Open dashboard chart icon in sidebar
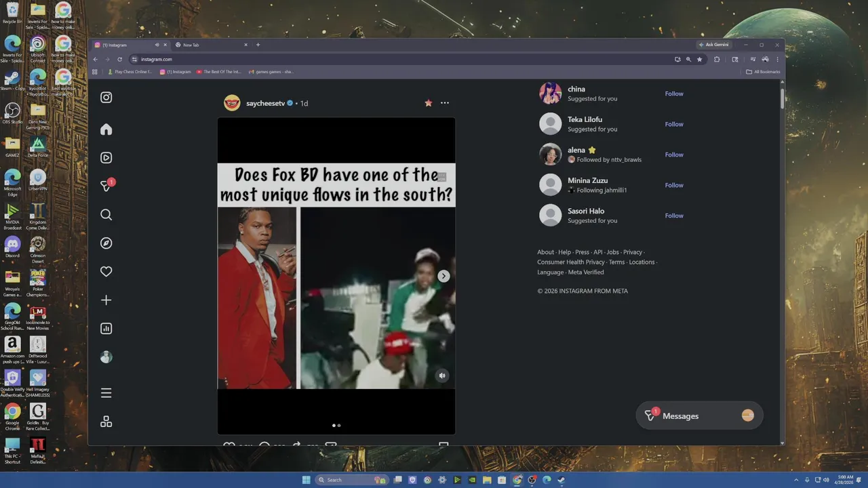Image resolution: width=868 pixels, height=488 pixels. click(x=106, y=329)
